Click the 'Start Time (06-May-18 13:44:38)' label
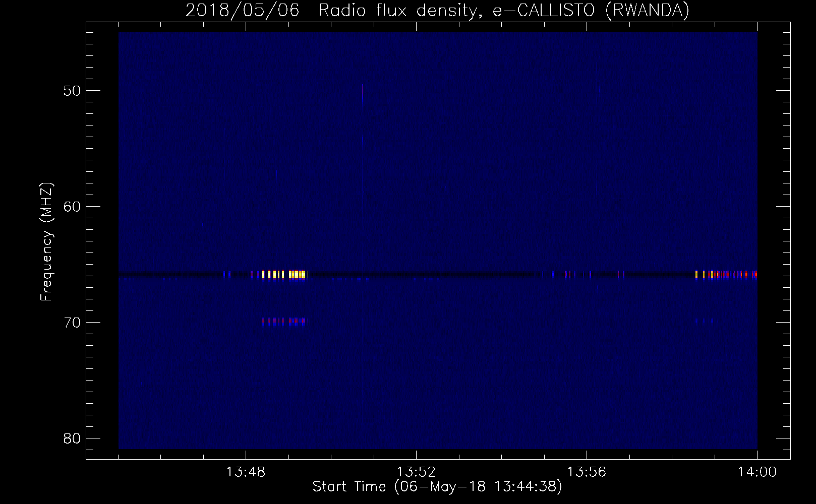Viewport: 816px width, 504px height. (x=437, y=486)
